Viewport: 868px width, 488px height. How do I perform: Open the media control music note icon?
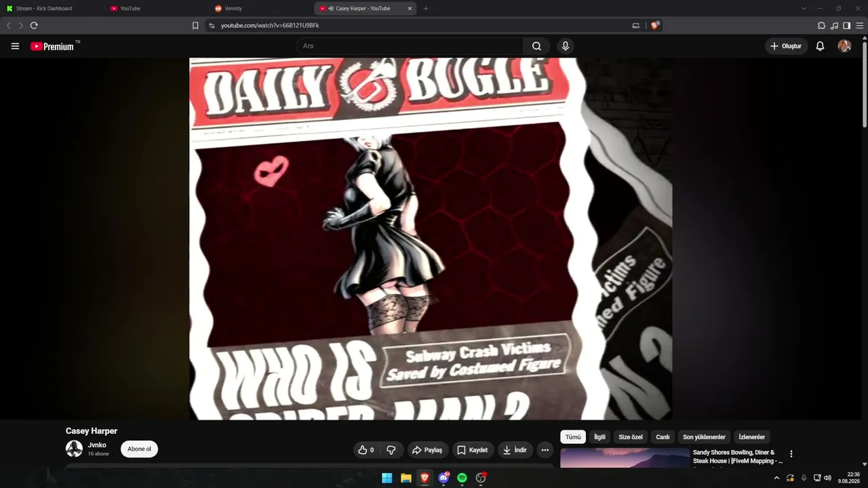(834, 26)
